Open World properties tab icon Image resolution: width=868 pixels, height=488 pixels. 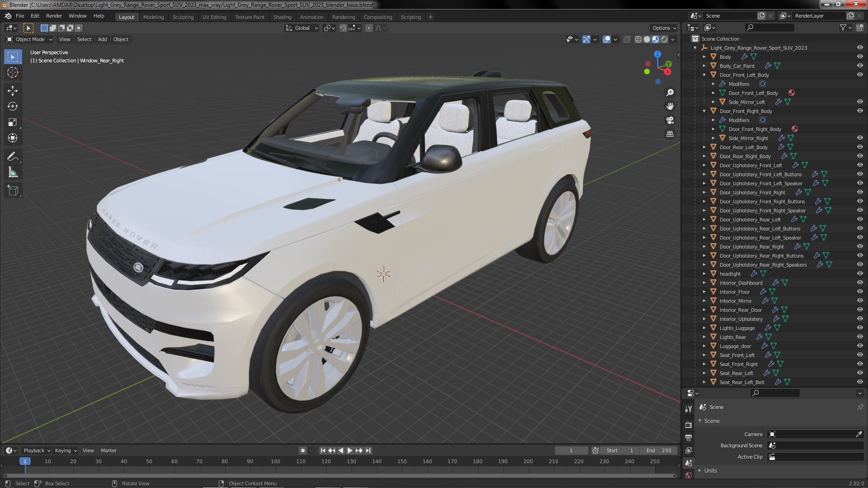(689, 475)
